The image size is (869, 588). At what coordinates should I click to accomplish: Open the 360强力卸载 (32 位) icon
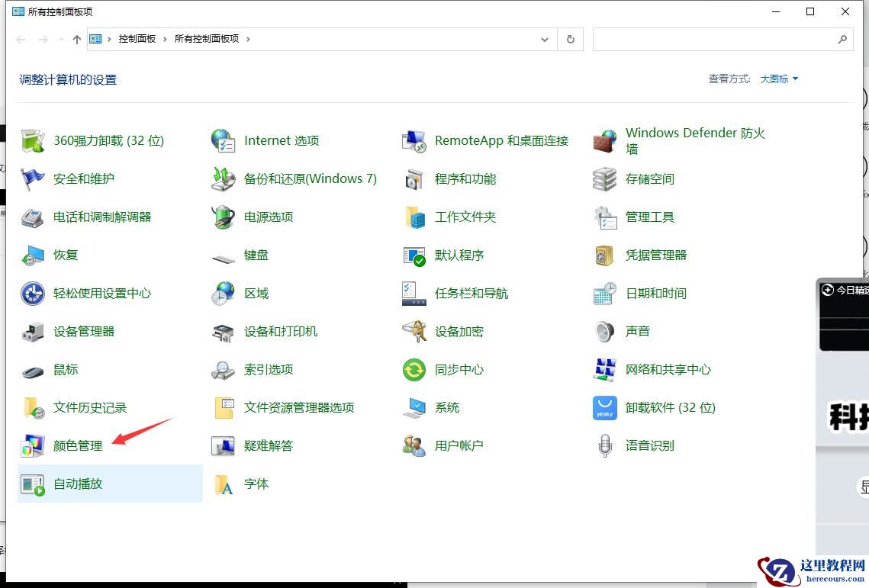point(33,141)
